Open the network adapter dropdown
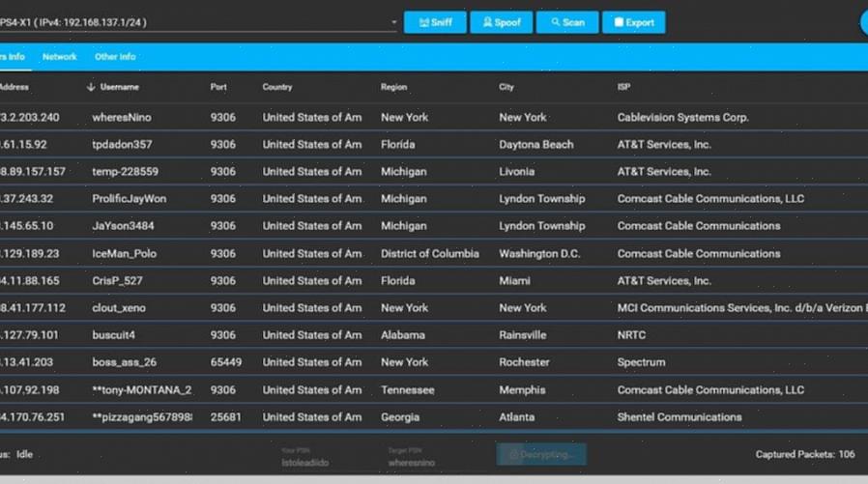 tap(393, 22)
